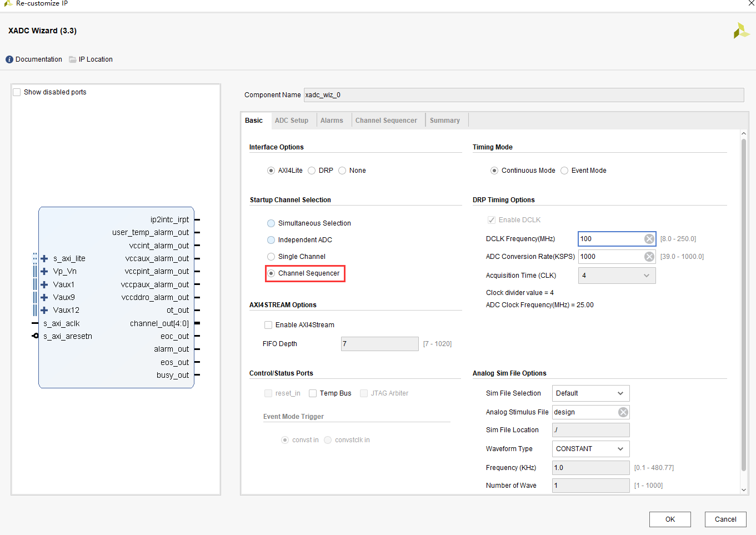Go to the Summary tab

(445, 121)
